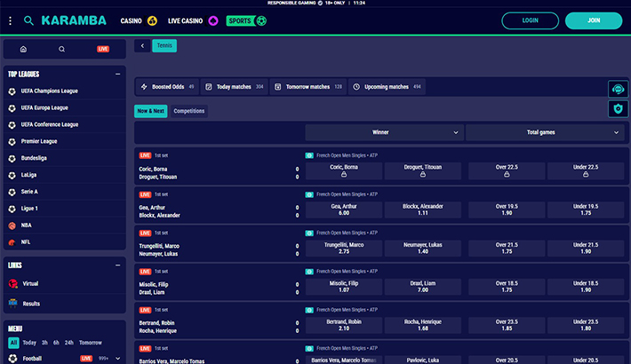
Task: Select locked Over 22.5 odds
Action: tap(507, 170)
